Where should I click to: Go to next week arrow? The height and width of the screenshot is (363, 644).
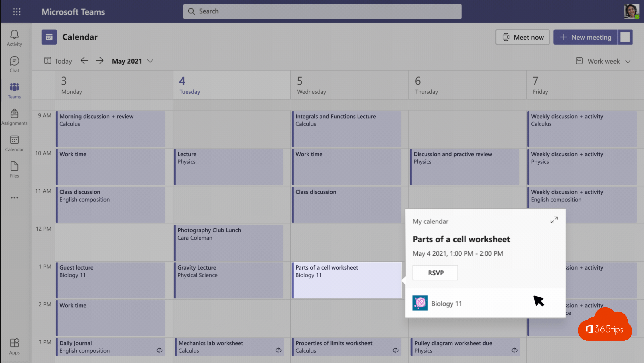(99, 61)
